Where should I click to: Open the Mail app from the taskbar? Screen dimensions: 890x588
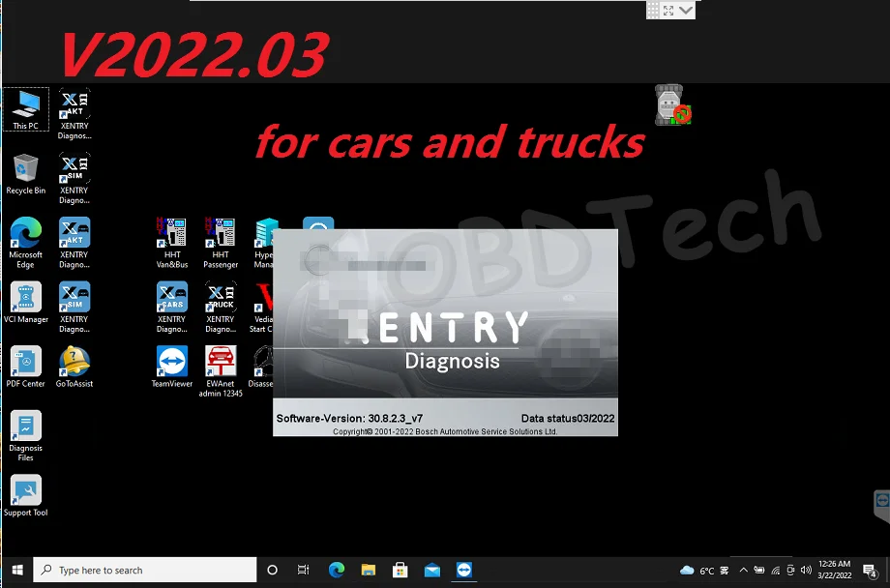pos(432,570)
